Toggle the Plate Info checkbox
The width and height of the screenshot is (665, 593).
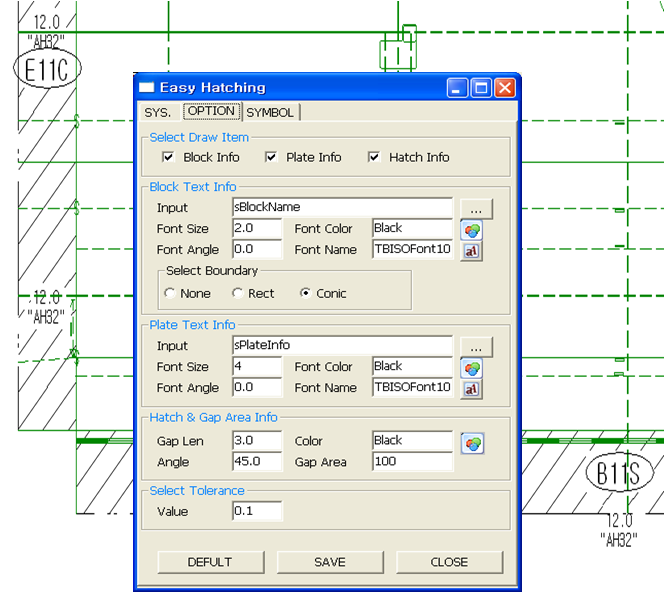point(272,157)
